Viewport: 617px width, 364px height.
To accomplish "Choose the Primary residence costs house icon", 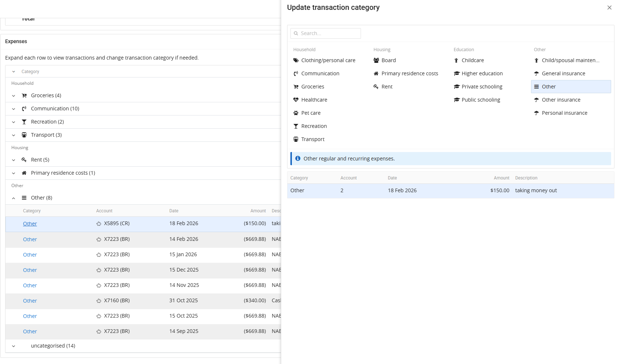I will pos(376,73).
